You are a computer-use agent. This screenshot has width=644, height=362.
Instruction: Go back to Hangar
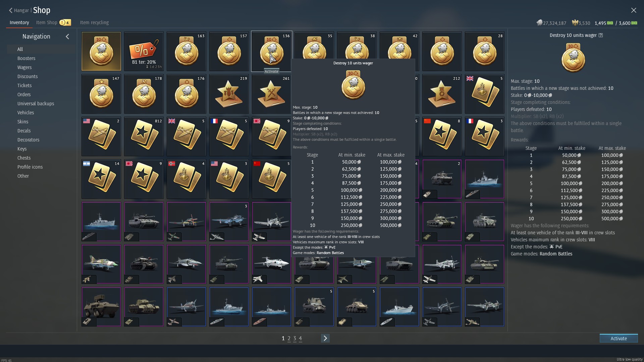tap(19, 10)
